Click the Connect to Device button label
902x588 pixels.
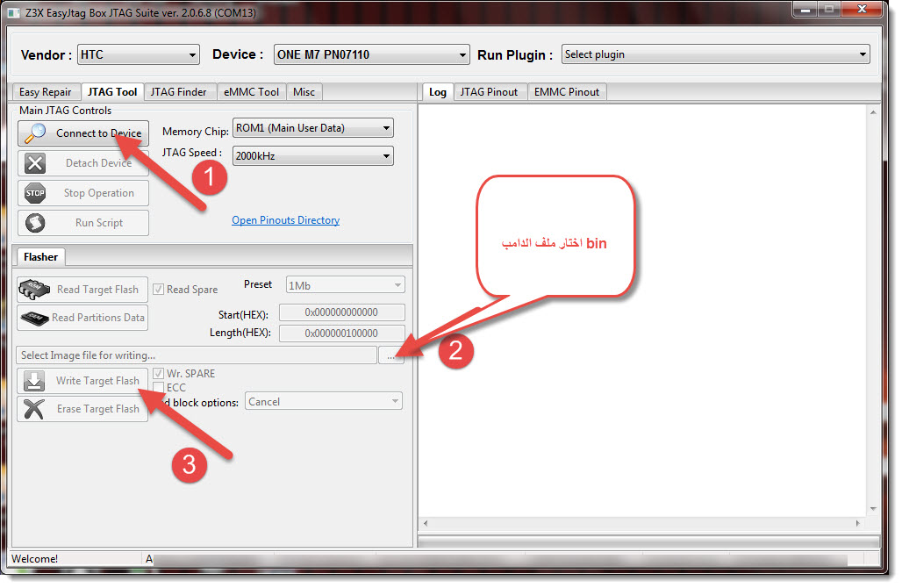pos(99,133)
